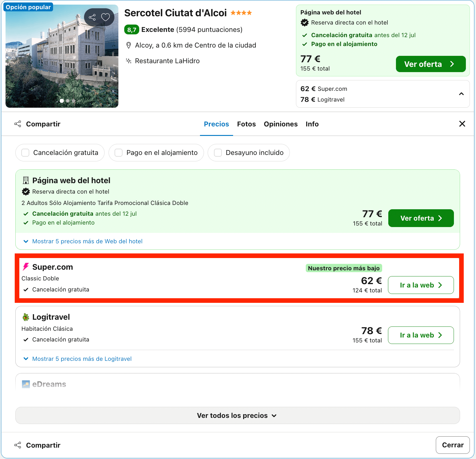Click the Super.com lightning logo
The width and height of the screenshot is (476, 459).
click(26, 267)
